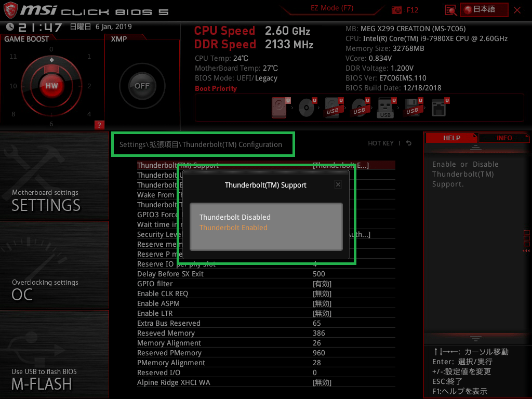Click the 'Enter: 選択/実行' key hint
The width and height of the screenshot is (532, 399).
pos(462,362)
